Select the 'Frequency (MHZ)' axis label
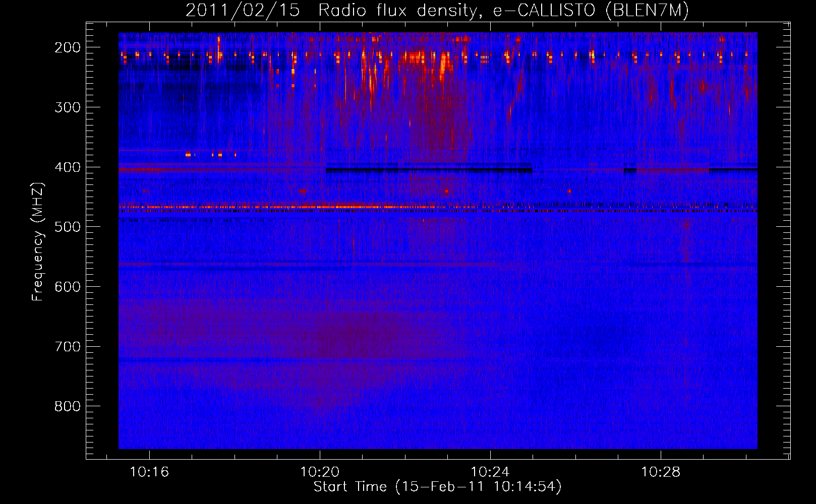This screenshot has width=816, height=504. pyautogui.click(x=38, y=242)
